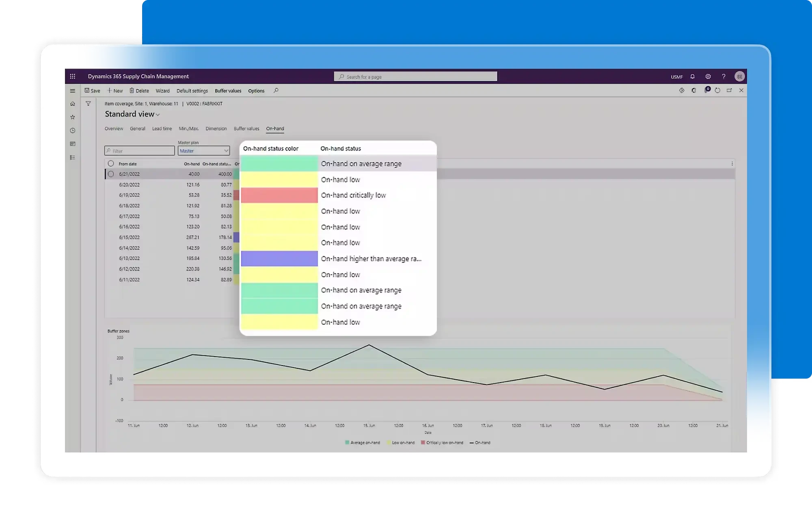This screenshot has height=521, width=812.
Task: Open the Master plan dropdown
Action: [x=226, y=151]
